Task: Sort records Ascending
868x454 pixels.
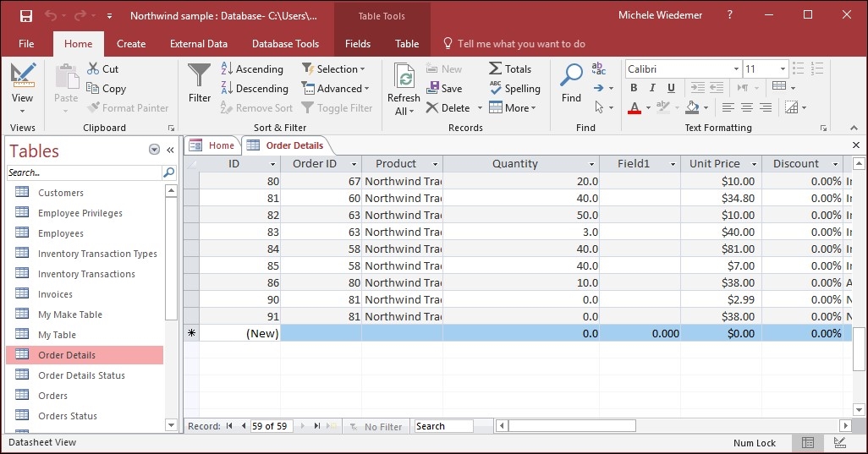Action: coord(252,68)
